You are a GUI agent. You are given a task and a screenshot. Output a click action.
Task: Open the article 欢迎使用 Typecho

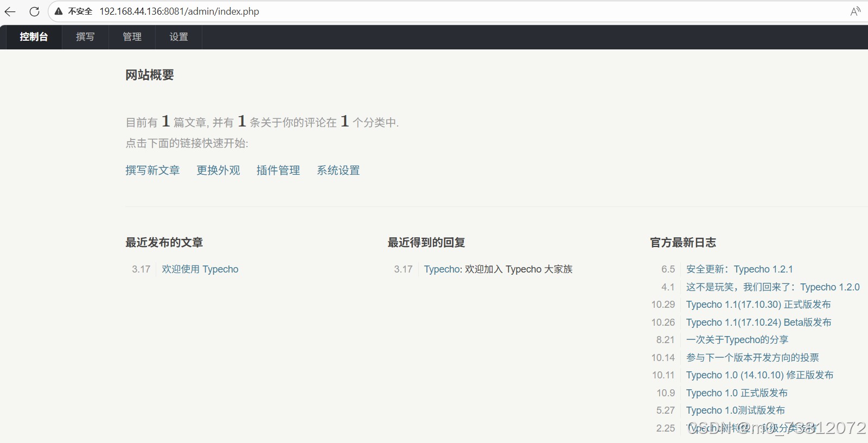tap(200, 269)
